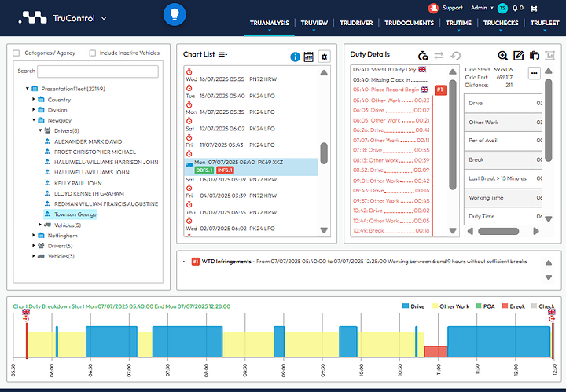The width and height of the screenshot is (566, 392).
Task: Click the fleet tree Search field
Action: pos(97,71)
